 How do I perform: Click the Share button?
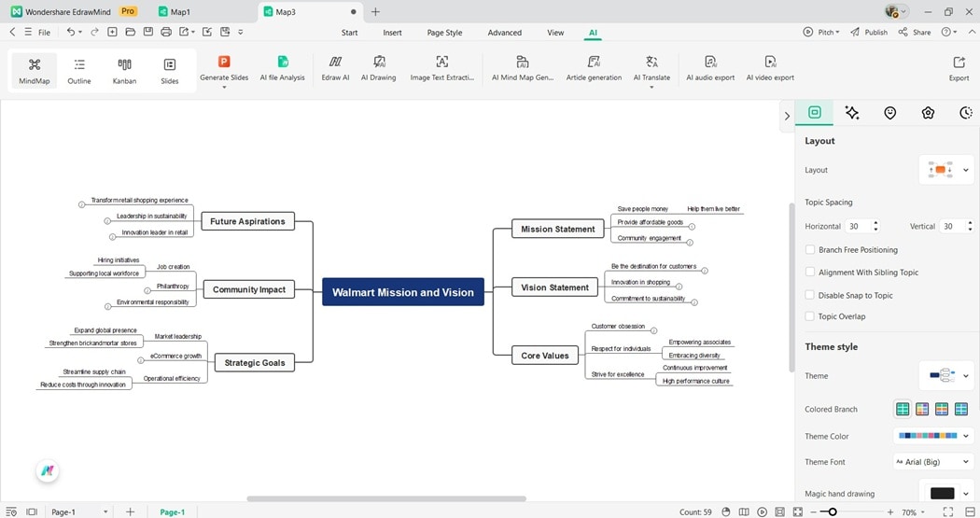pyautogui.click(x=915, y=32)
